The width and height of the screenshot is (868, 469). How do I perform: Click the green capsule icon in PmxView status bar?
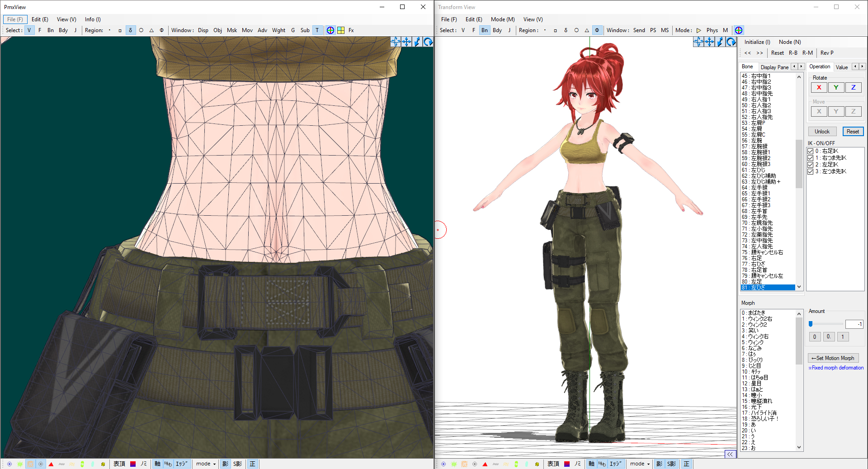pyautogui.click(x=82, y=464)
